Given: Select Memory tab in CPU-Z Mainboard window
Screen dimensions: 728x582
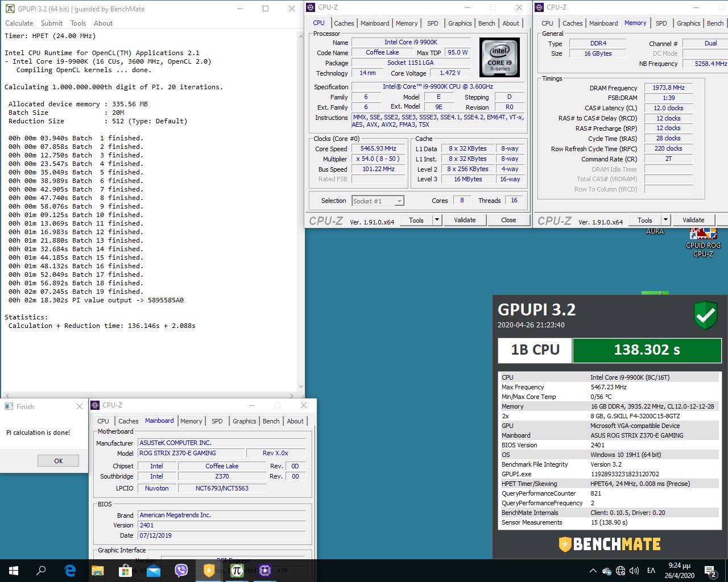Looking at the screenshot, I should (x=191, y=421).
